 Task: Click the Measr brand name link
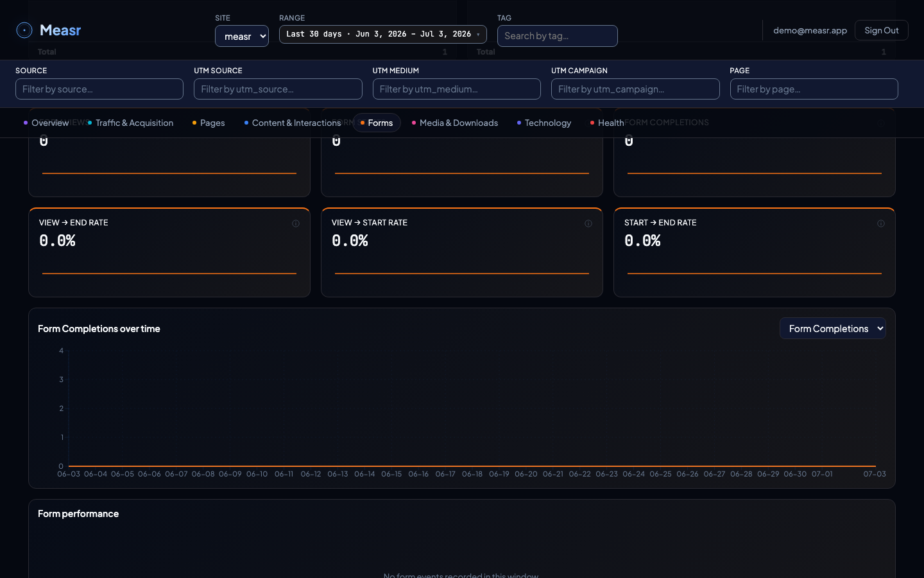click(x=60, y=30)
